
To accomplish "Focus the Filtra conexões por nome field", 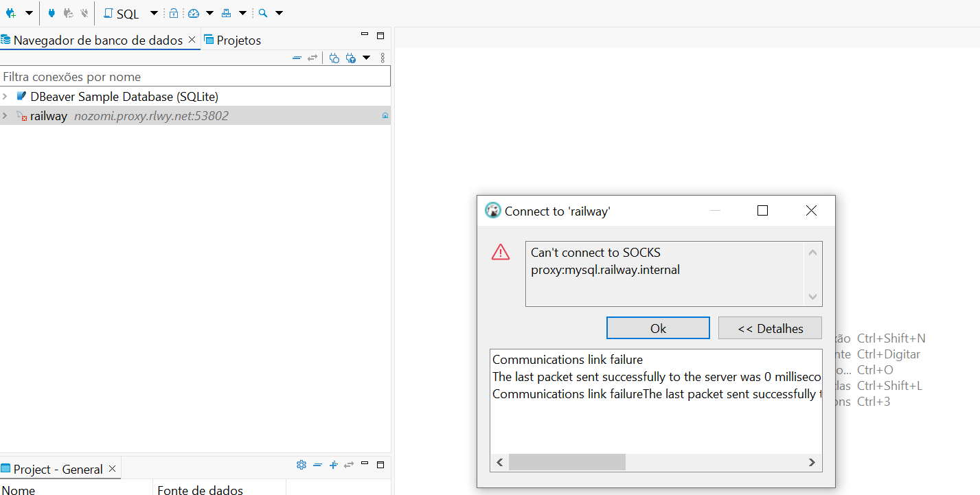I will (195, 77).
